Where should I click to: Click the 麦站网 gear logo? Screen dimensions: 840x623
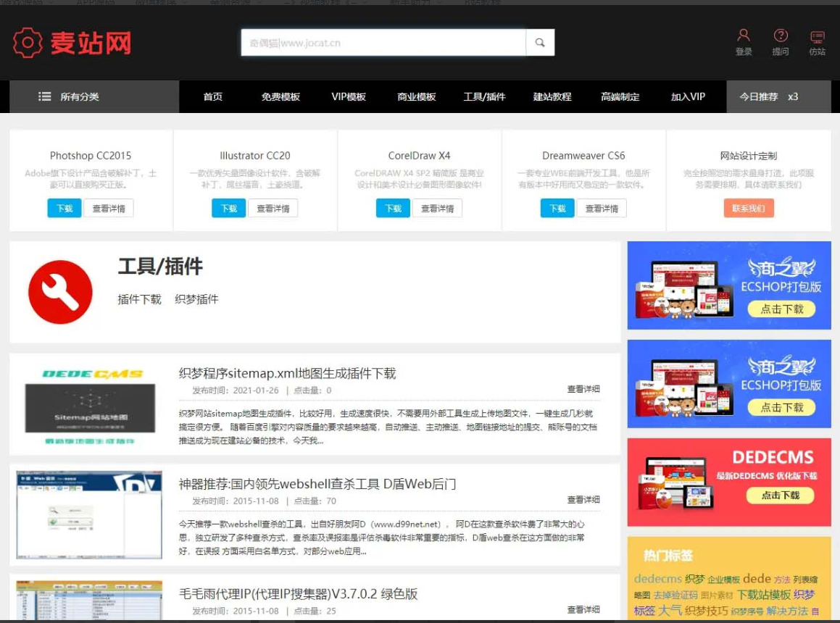click(x=28, y=43)
